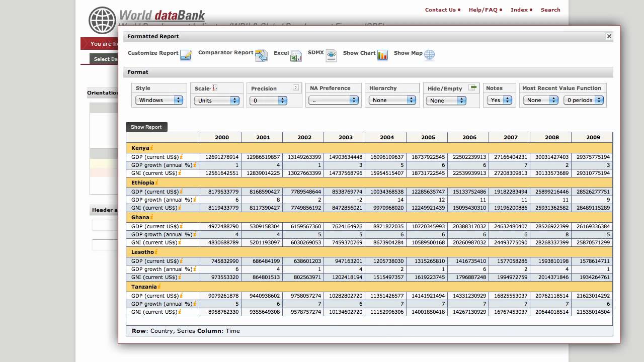Click the info icon next to Lesotho
Screen dimensions: 644x362
[156, 252]
